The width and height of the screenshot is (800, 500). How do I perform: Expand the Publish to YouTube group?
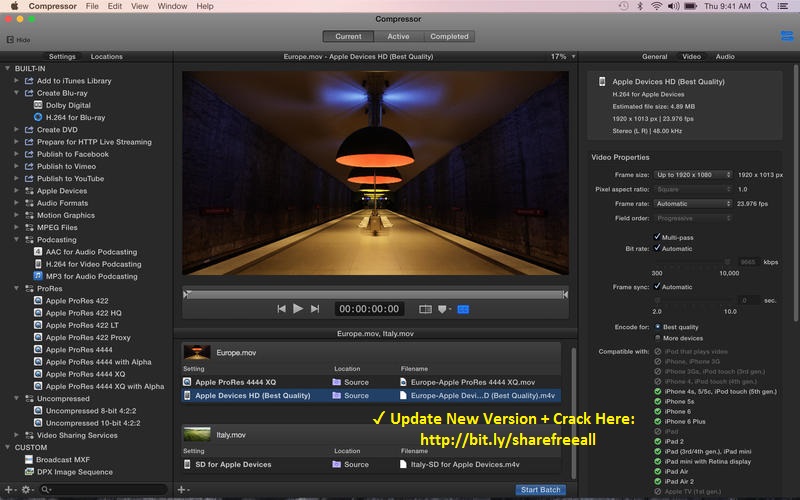click(16, 179)
